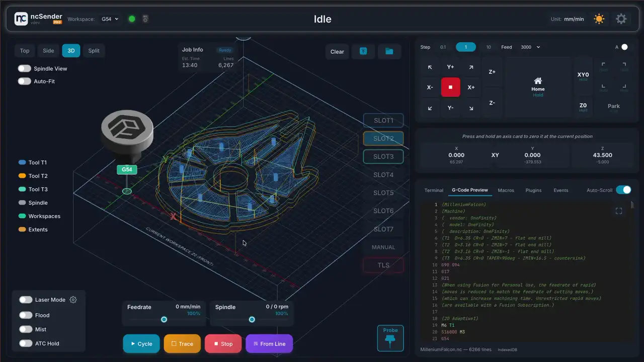Viewport: 644px width, 362px height.
Task: Turn on Mist coolant switch
Action: coord(26,329)
